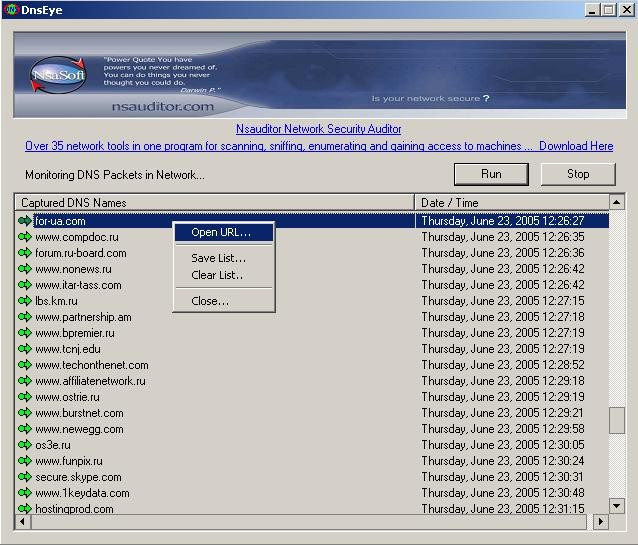The width and height of the screenshot is (638, 545).
Task: Click the DnsEye title bar app icon
Action: 11,9
